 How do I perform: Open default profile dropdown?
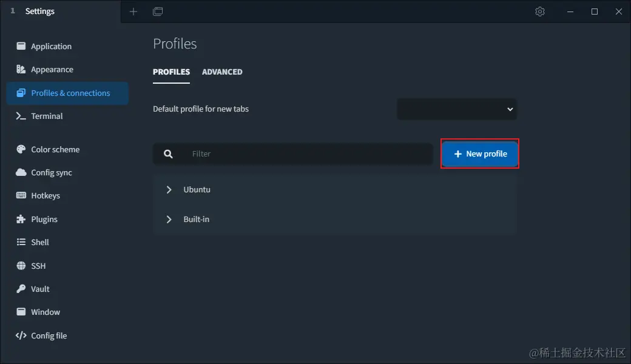pyautogui.click(x=457, y=109)
